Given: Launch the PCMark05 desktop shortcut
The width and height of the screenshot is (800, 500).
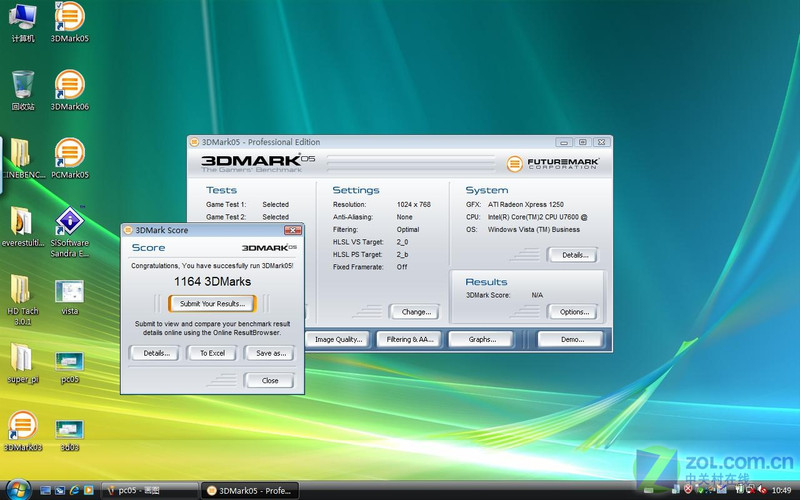Looking at the screenshot, I should [69, 158].
